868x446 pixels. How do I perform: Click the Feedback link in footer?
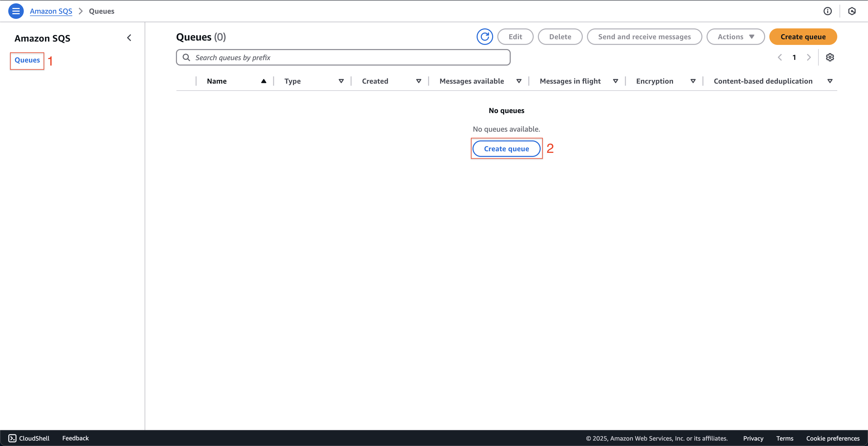point(76,437)
